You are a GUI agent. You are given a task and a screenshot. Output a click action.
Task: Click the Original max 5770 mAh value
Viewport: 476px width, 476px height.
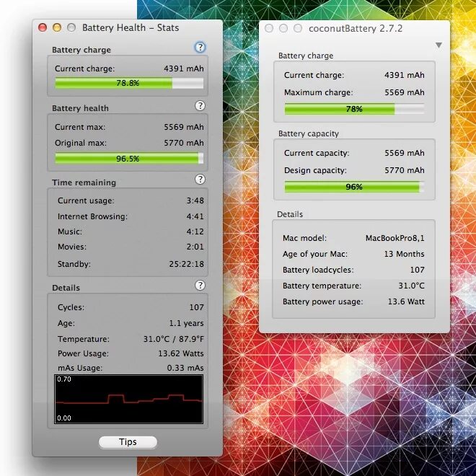[184, 143]
